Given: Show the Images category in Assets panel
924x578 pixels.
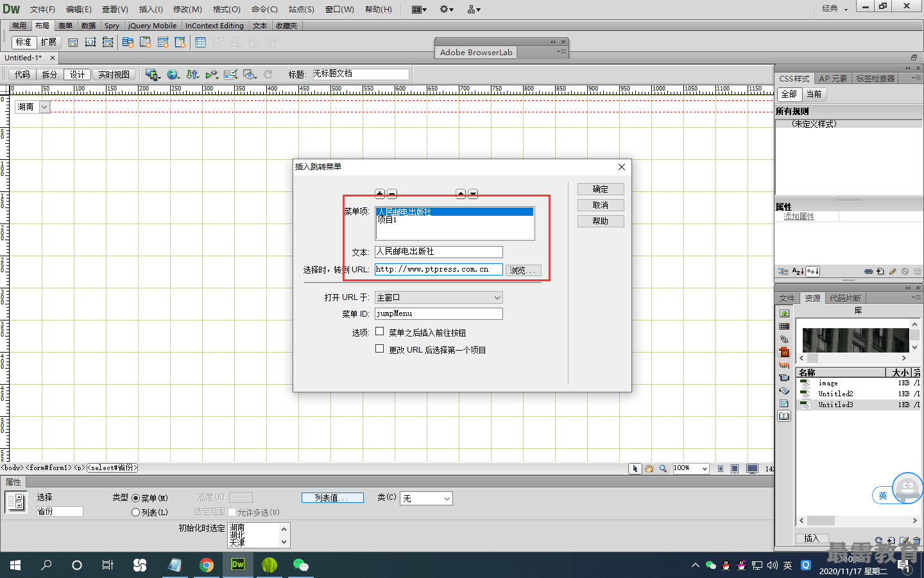Looking at the screenshot, I should [x=784, y=313].
